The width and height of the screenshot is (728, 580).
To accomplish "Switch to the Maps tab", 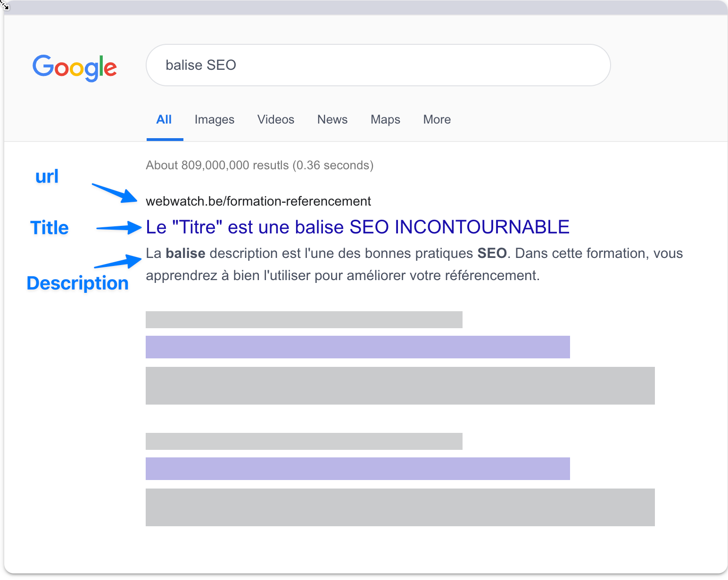I will [385, 119].
